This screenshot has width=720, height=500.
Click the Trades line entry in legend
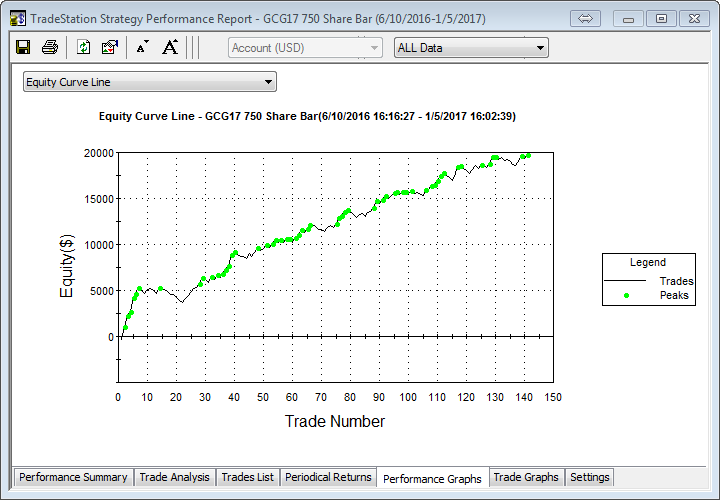pyautogui.click(x=650, y=281)
